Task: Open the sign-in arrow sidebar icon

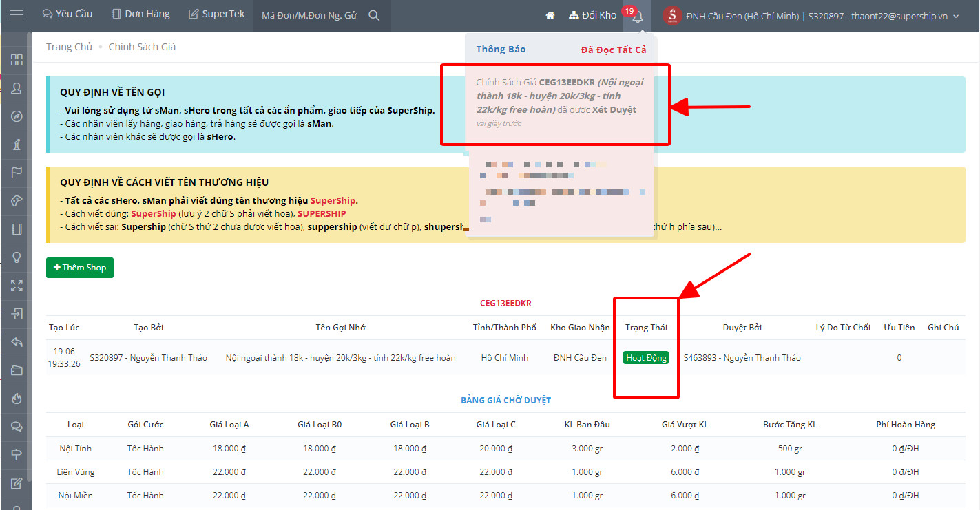Action: click(x=17, y=313)
